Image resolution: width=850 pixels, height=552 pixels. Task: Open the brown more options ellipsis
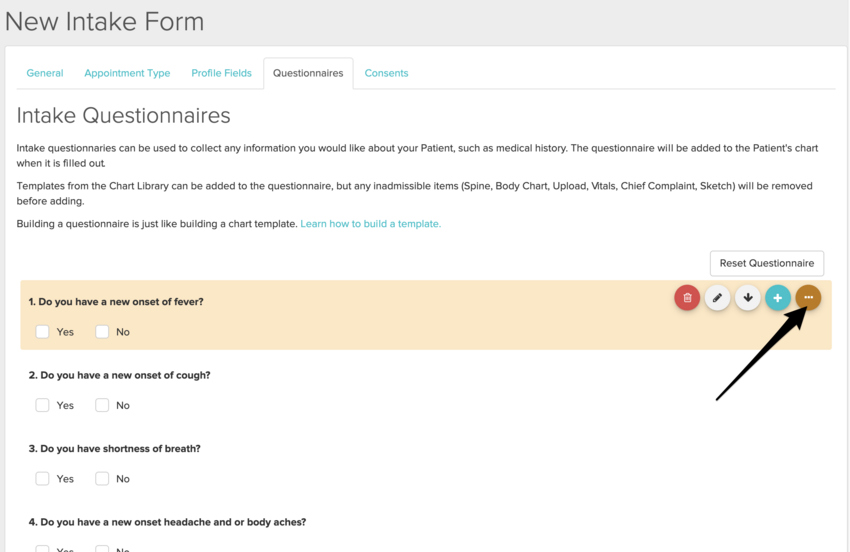pos(808,297)
